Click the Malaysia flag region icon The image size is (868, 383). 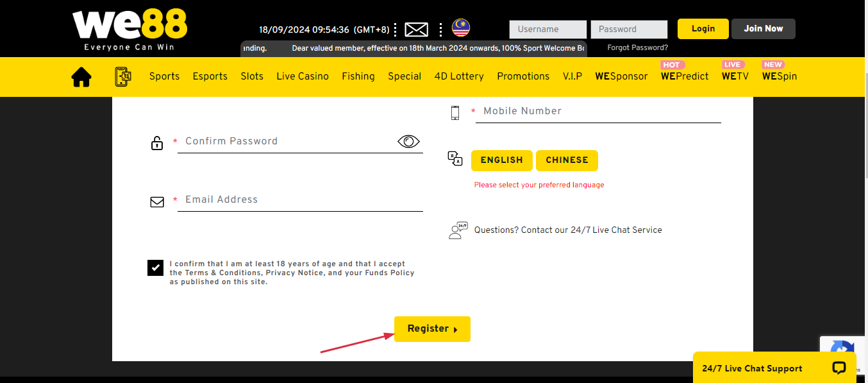pyautogui.click(x=460, y=28)
